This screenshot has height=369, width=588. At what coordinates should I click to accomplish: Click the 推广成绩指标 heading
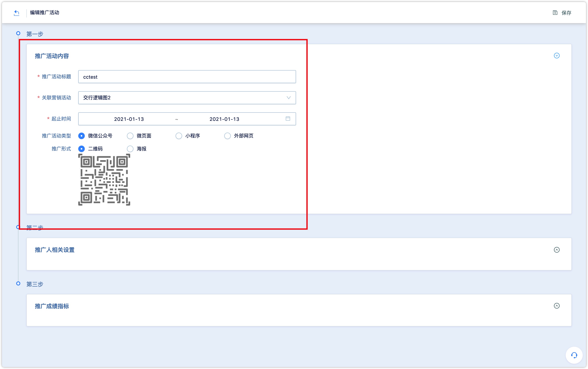pyautogui.click(x=52, y=306)
